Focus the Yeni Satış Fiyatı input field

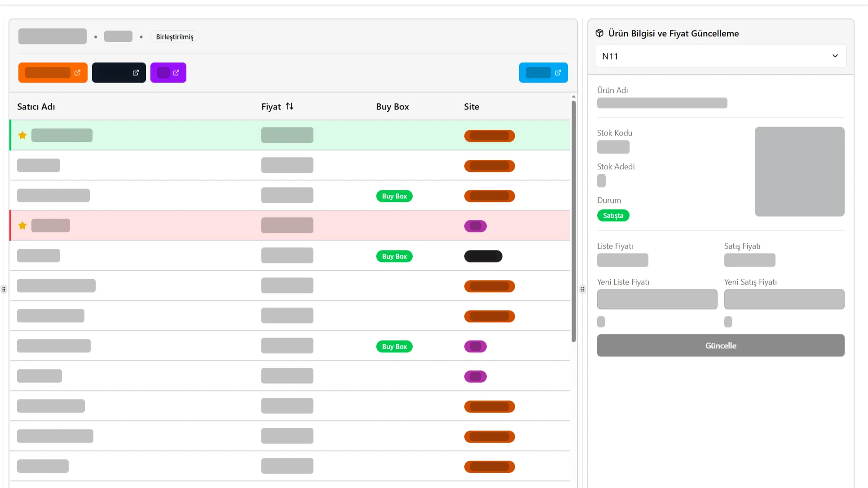click(x=784, y=299)
